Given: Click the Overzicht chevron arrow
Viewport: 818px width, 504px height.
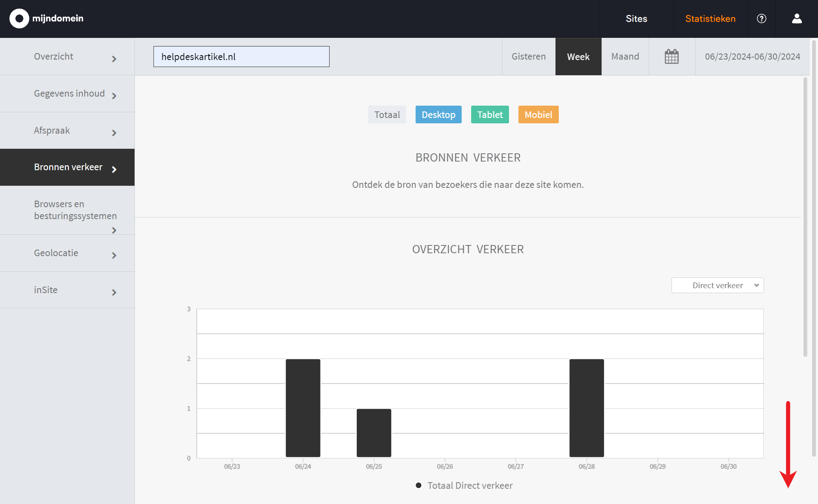Looking at the screenshot, I should [x=114, y=59].
